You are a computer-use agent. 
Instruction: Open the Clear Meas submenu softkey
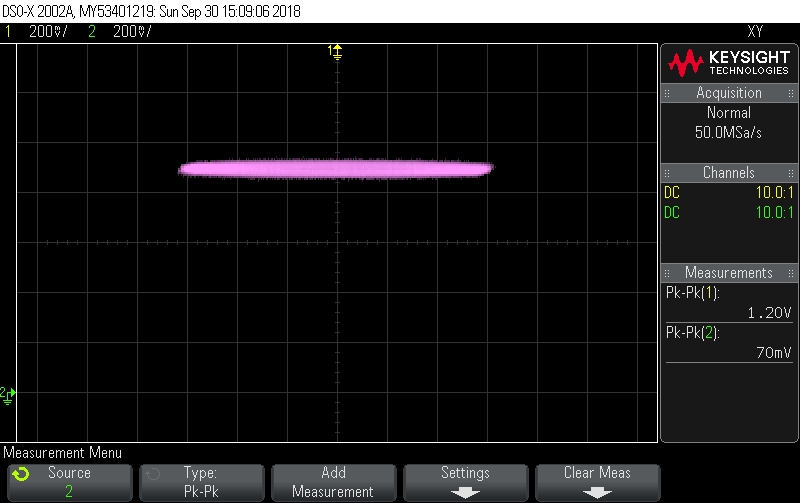(597, 482)
